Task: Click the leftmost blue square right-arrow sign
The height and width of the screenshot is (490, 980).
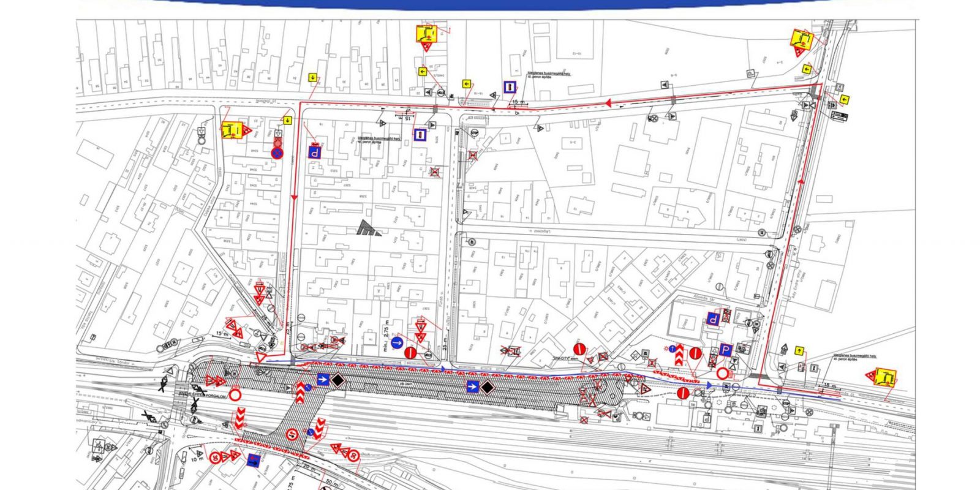Action: click(x=323, y=381)
